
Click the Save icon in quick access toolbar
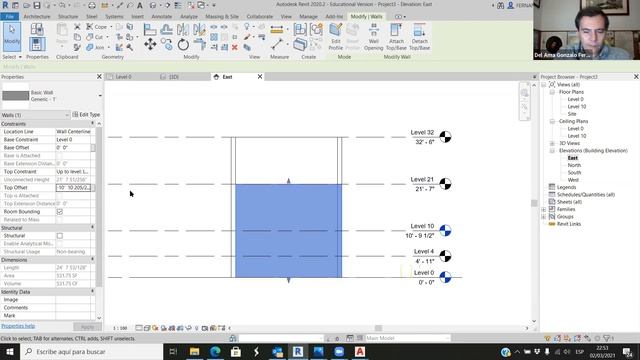point(37,5)
